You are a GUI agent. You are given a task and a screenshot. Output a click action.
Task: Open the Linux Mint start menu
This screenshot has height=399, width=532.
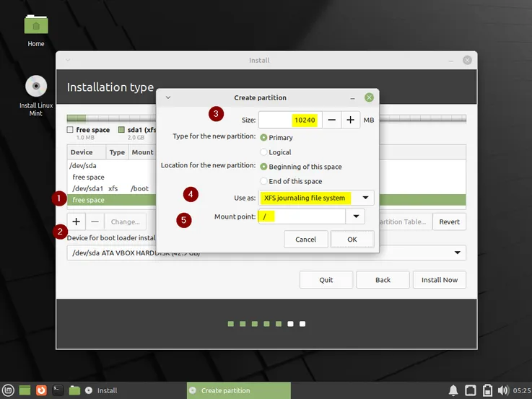click(8, 390)
